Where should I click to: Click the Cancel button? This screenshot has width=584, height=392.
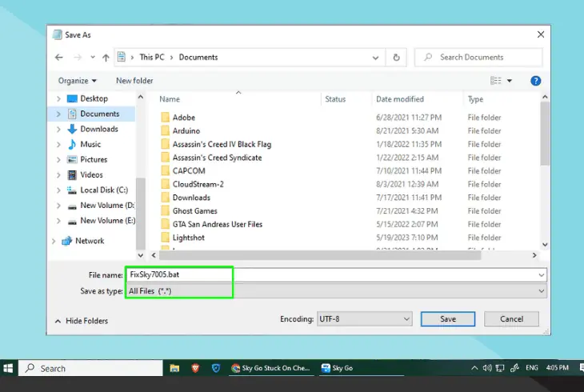pyautogui.click(x=511, y=319)
